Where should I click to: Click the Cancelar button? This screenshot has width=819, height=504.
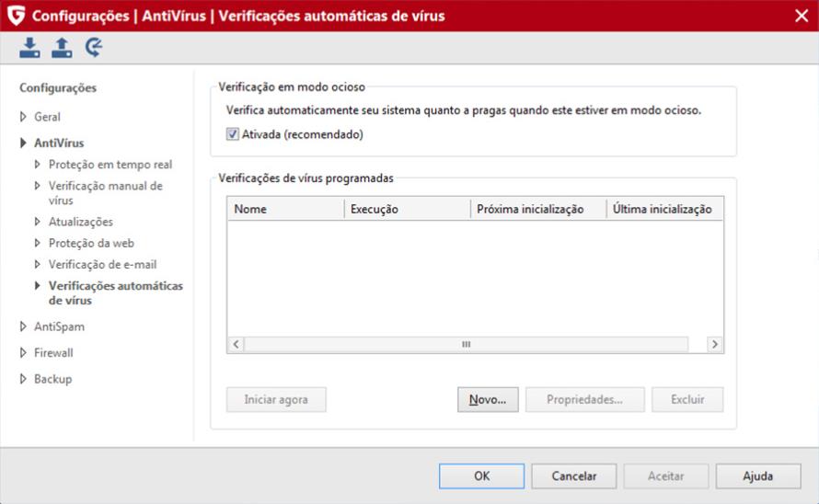point(574,476)
